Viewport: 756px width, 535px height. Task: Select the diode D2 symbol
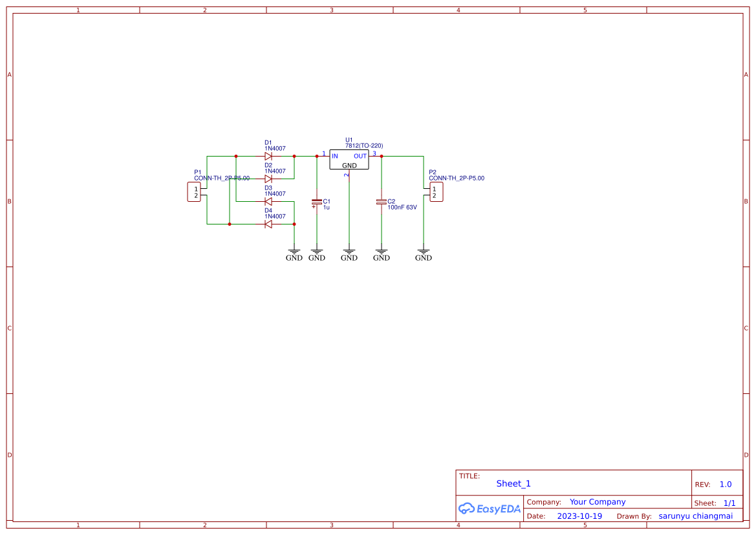pos(268,178)
